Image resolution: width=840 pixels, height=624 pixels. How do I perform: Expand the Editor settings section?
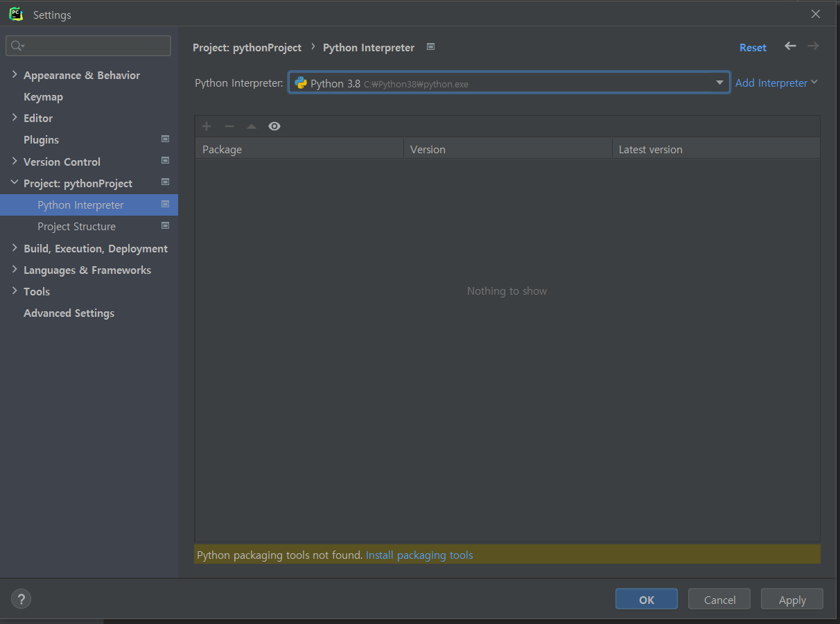point(15,118)
